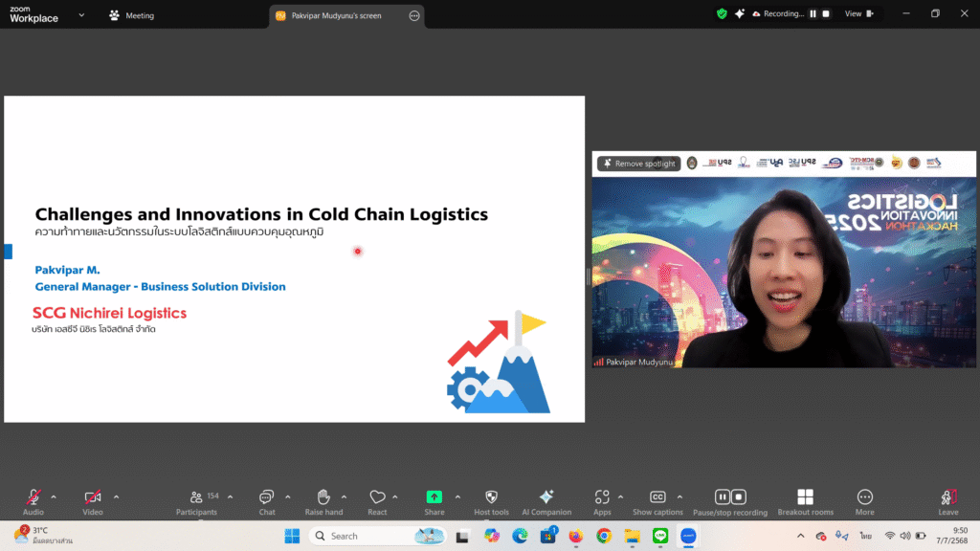980x551 pixels.
Task: Expand audio settings arrow beside Audio
Action: point(54,497)
